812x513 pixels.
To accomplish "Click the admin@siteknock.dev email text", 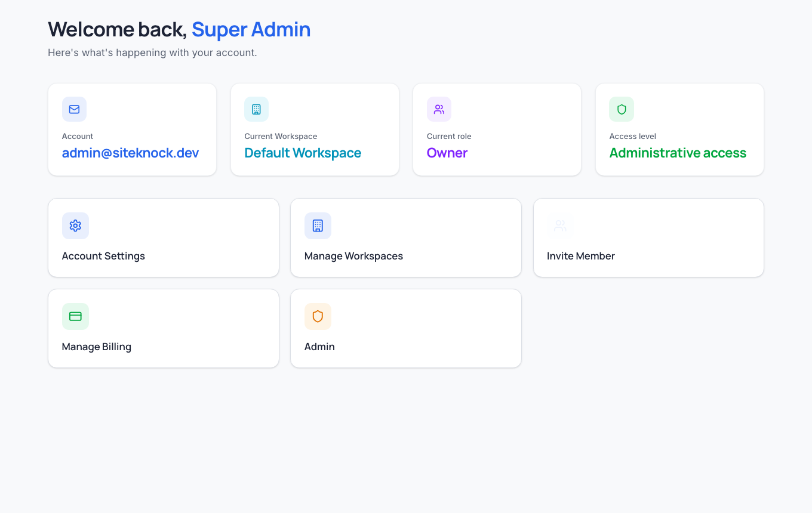I will point(130,153).
